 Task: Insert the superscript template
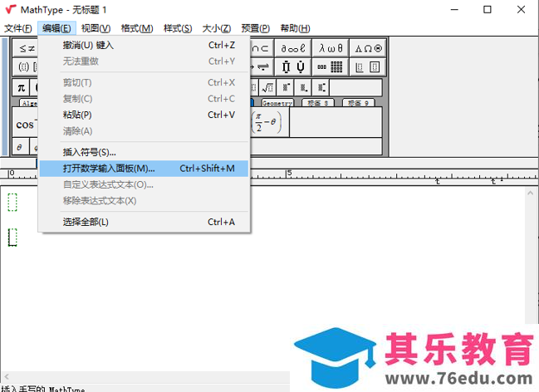coord(286,88)
